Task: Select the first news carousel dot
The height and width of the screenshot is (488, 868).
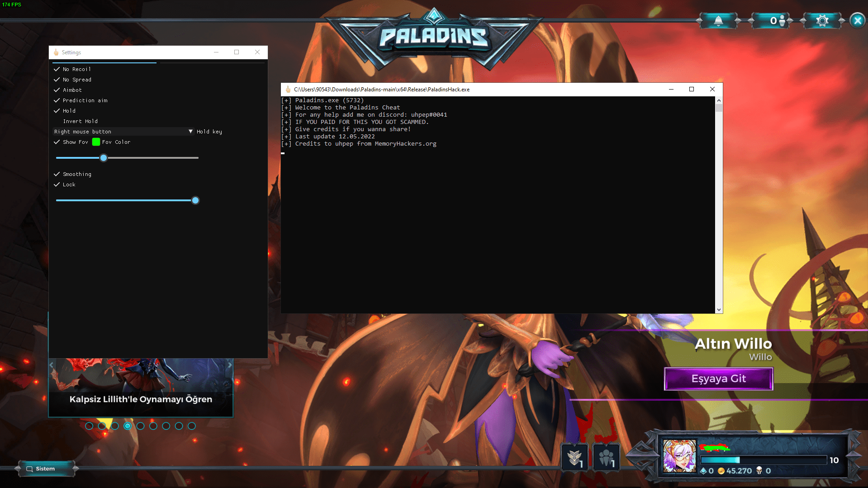Action: [89, 426]
